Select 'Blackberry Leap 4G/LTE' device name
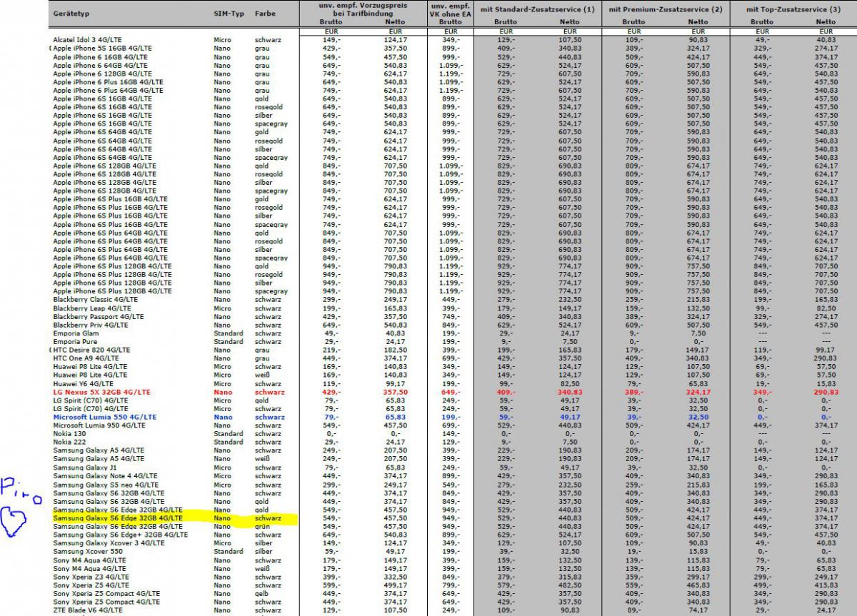Image resolution: width=857 pixels, height=616 pixels. coord(91,308)
